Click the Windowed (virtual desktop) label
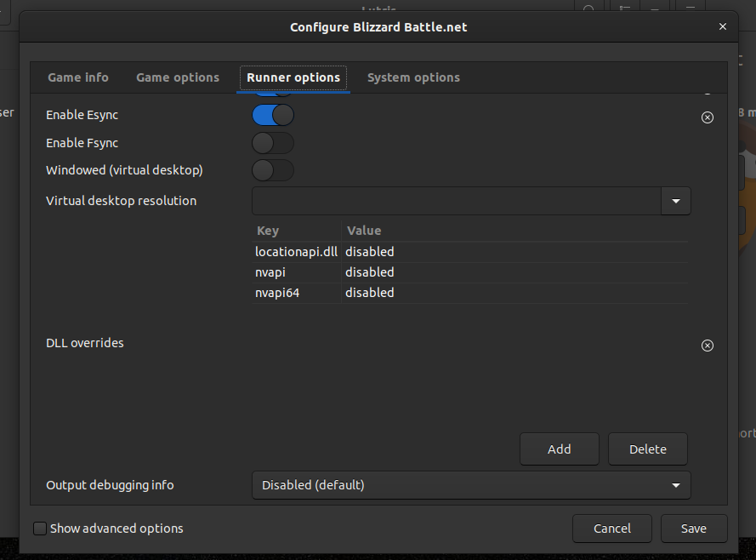This screenshot has width=756, height=560. (x=124, y=170)
